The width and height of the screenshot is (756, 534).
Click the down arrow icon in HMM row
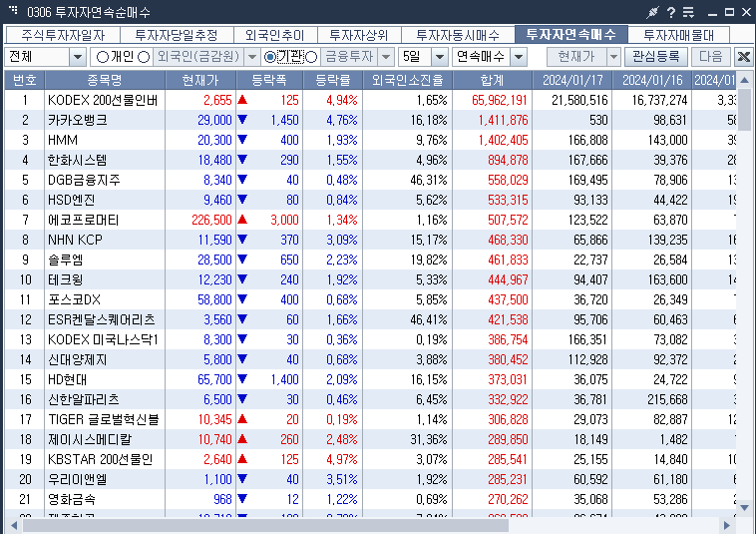pyautogui.click(x=242, y=140)
